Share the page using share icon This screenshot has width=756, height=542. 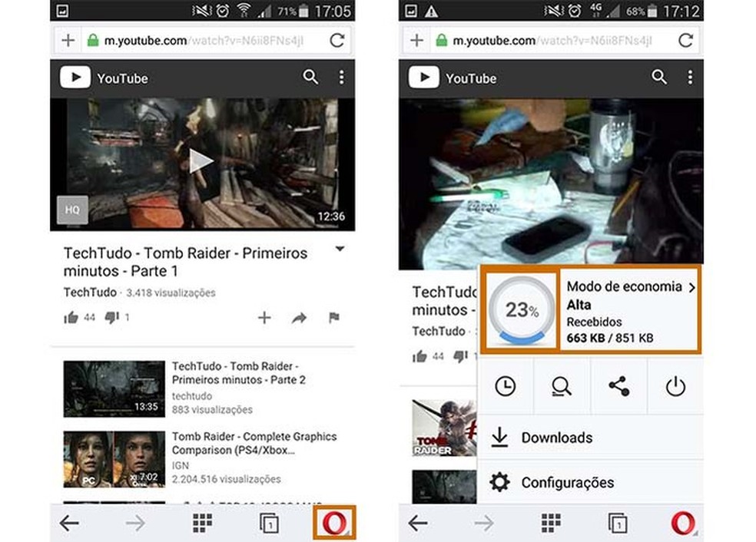(619, 386)
